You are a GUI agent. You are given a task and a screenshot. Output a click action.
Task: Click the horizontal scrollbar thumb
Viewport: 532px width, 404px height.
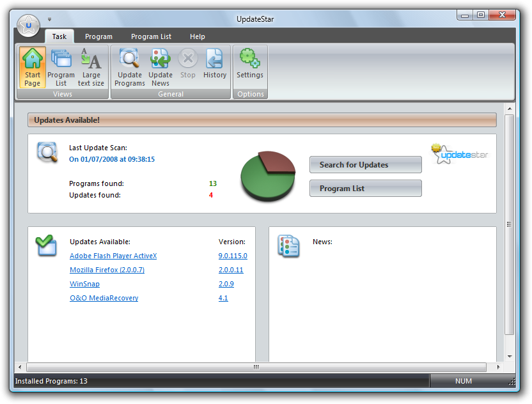pos(256,367)
